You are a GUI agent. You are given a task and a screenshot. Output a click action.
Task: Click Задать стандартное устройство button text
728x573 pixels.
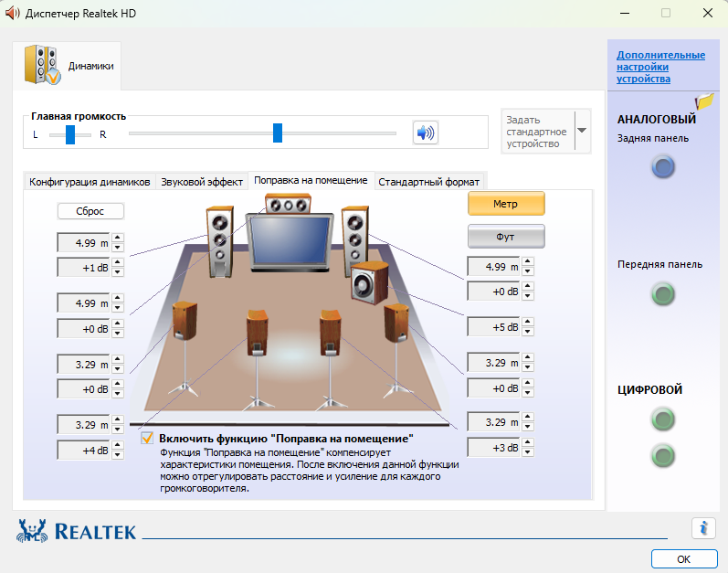tap(536, 132)
